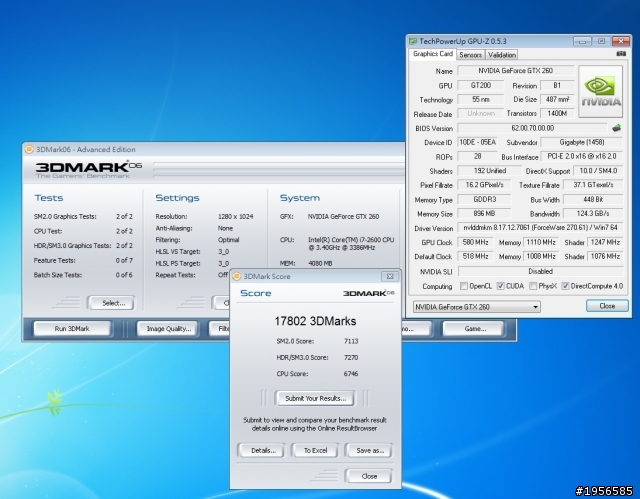Click the Settings heading in 3DMark06
Screen dimensions: 640x499
click(x=177, y=198)
